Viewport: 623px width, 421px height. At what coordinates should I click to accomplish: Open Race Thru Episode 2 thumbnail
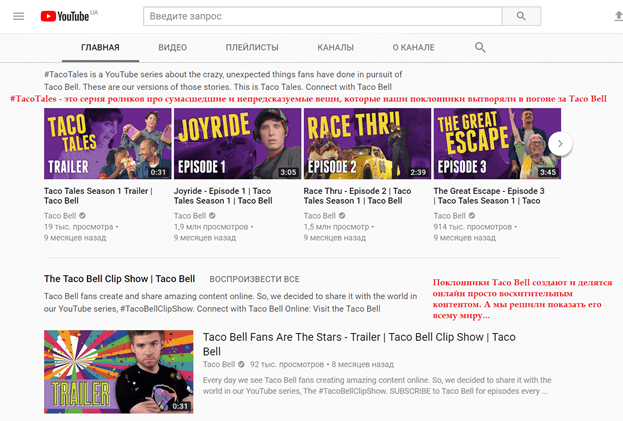367,143
